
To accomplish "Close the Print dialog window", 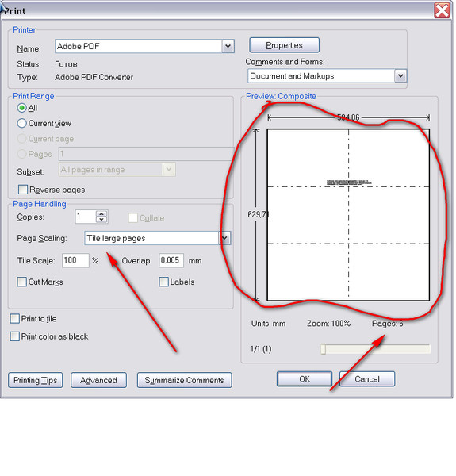I will (x=442, y=10).
